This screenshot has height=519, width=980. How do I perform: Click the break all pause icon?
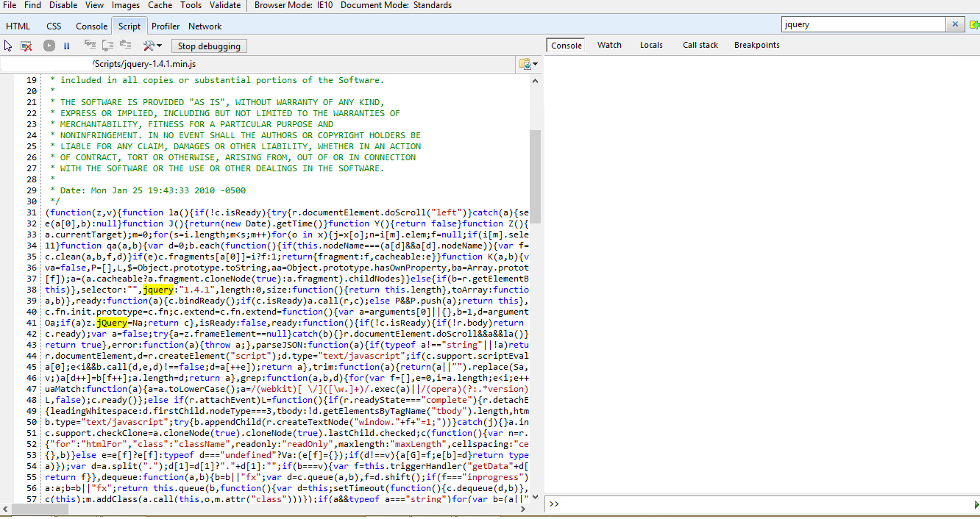[x=67, y=46]
